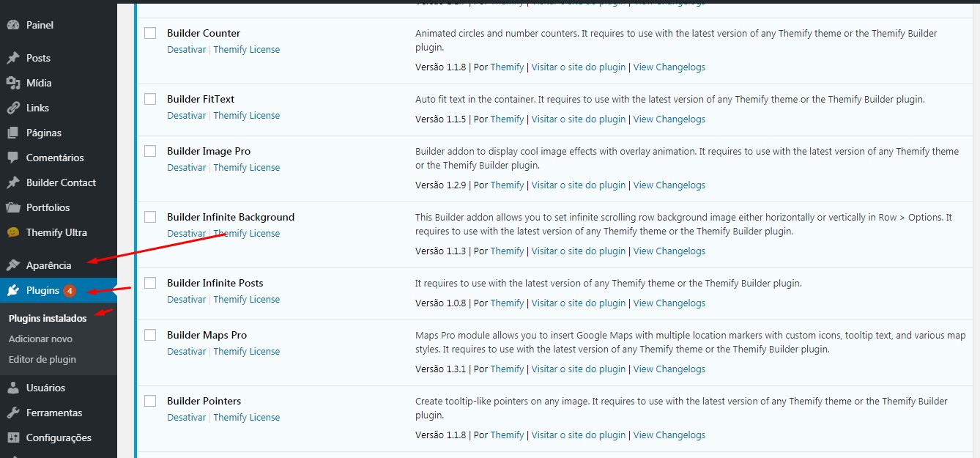Open Themify License for Builder Maps Pro

pyautogui.click(x=247, y=352)
